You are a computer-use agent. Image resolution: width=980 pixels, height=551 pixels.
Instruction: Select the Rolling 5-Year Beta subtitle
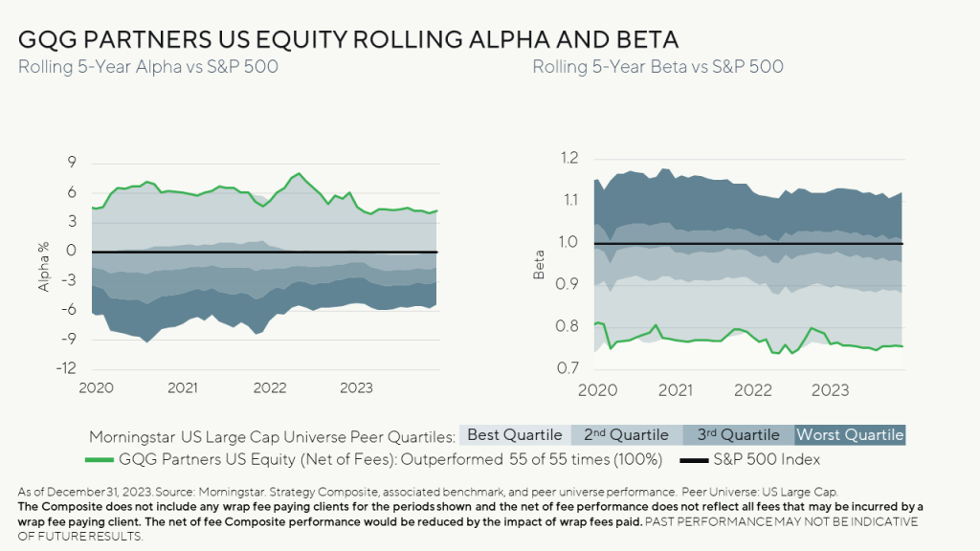[x=657, y=67]
